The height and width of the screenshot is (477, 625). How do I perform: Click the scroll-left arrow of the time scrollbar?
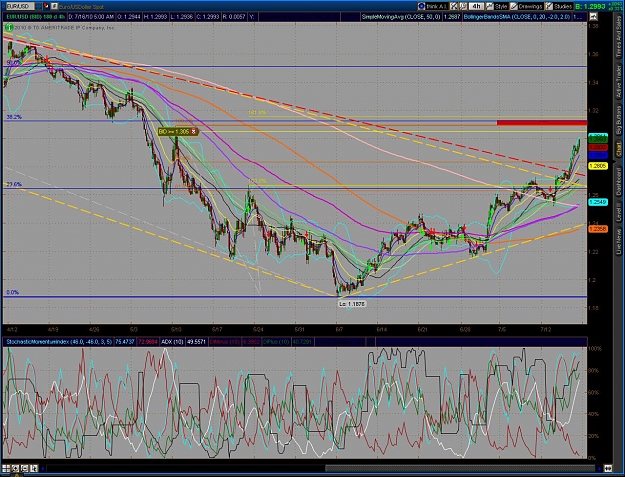tap(43, 469)
